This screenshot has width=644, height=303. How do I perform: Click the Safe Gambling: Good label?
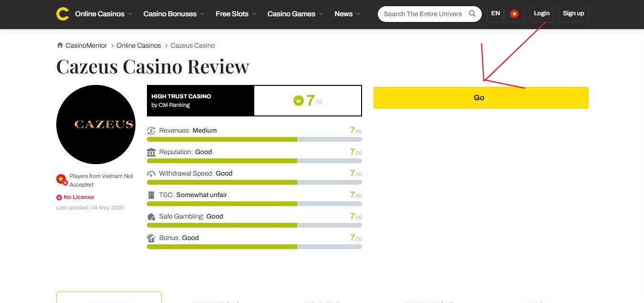[x=191, y=216]
